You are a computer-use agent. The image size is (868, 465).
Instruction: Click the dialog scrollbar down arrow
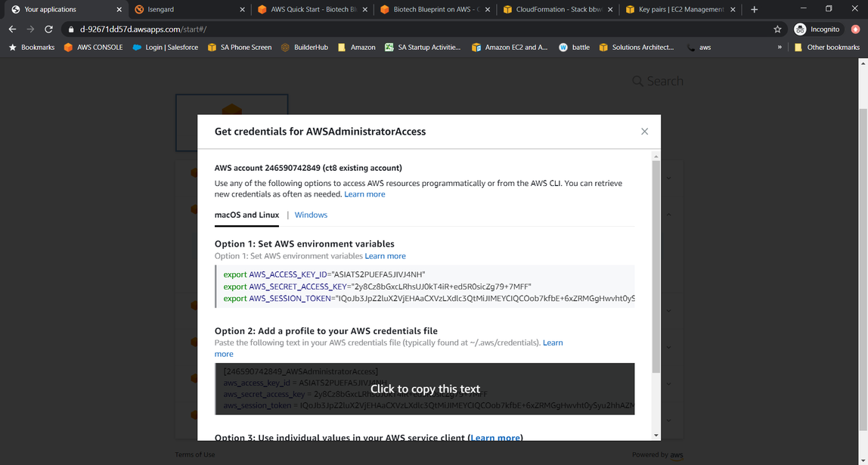click(656, 436)
